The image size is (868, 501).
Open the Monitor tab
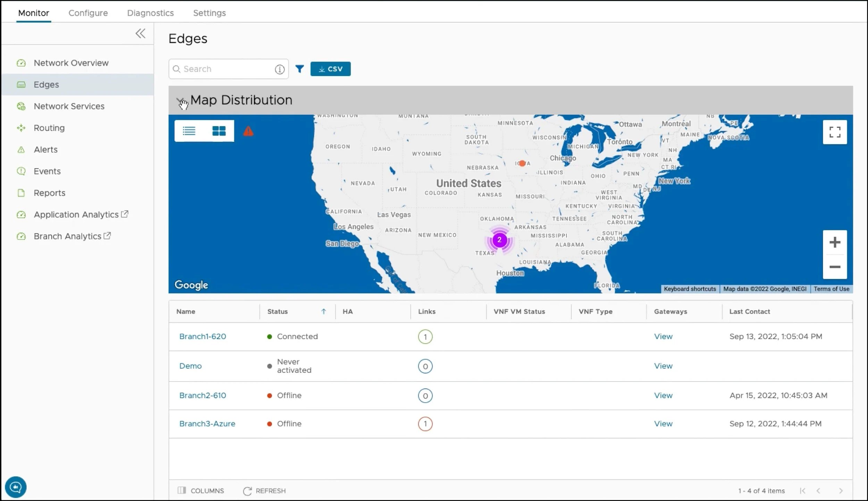pyautogui.click(x=33, y=13)
